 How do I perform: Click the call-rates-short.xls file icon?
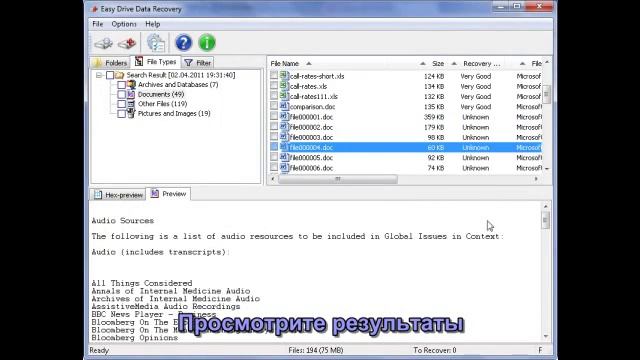(284, 76)
